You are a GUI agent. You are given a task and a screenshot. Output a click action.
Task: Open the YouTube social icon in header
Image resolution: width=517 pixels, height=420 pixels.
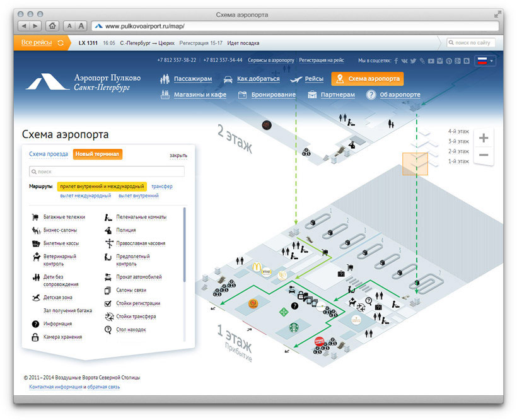431,61
